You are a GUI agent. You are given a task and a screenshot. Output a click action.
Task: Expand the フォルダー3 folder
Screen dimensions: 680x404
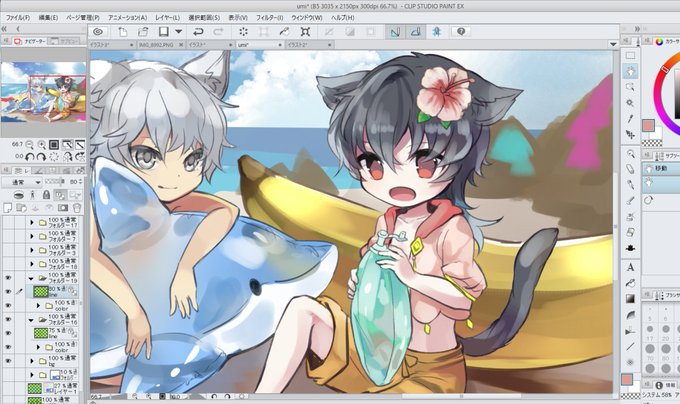[32, 251]
